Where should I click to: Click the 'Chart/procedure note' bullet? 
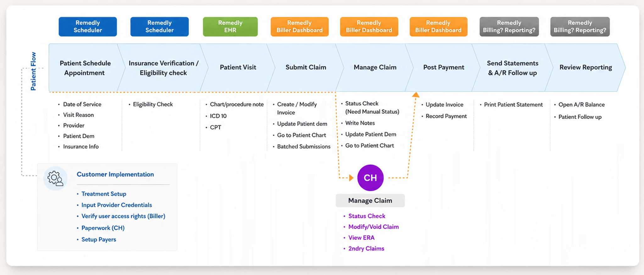(237, 104)
